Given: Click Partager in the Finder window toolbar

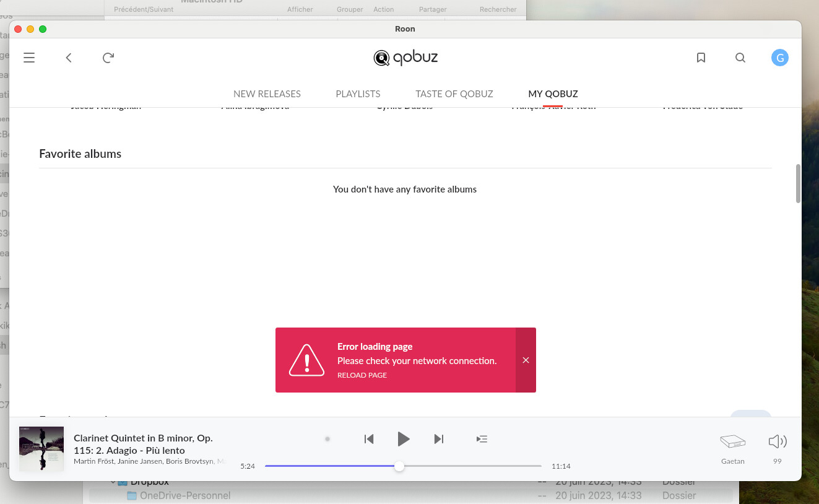Looking at the screenshot, I should 433,9.
